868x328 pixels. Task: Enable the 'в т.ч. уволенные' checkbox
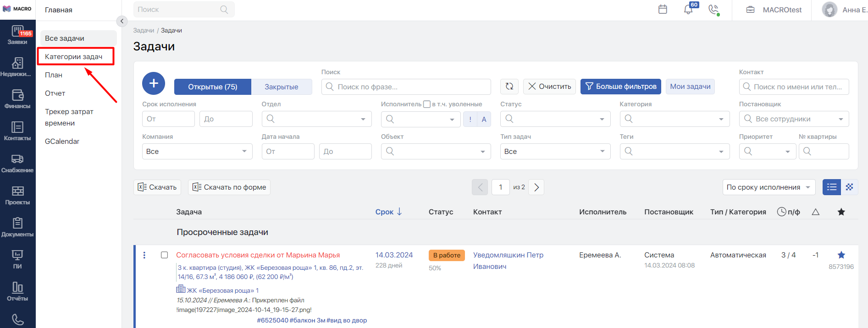pyautogui.click(x=427, y=104)
